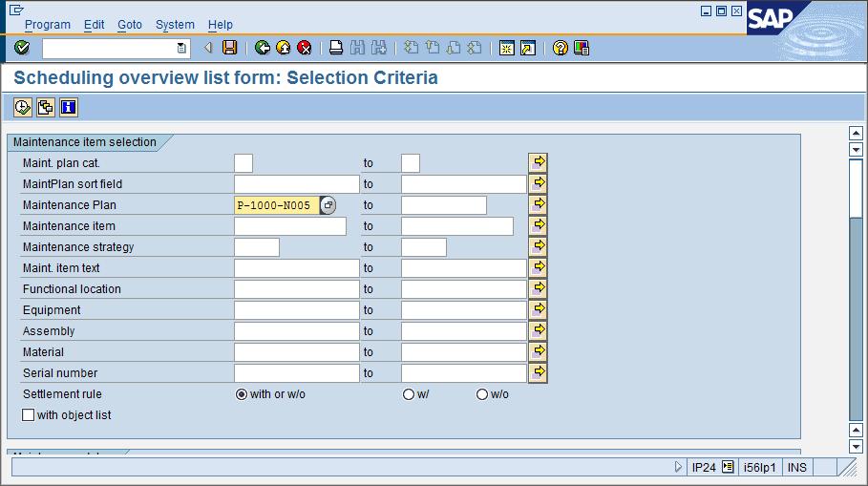The image size is (868, 486).
Task: Open the System menu
Action: pos(175,25)
